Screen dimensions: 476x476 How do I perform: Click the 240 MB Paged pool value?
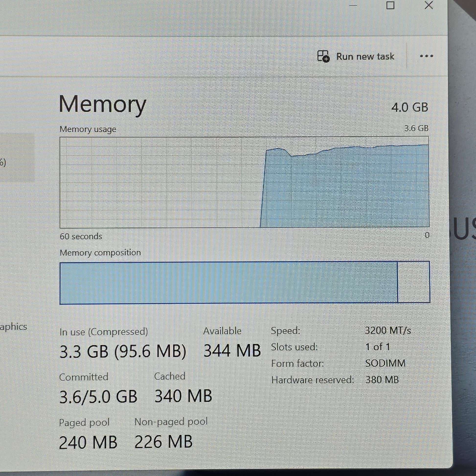tap(88, 442)
